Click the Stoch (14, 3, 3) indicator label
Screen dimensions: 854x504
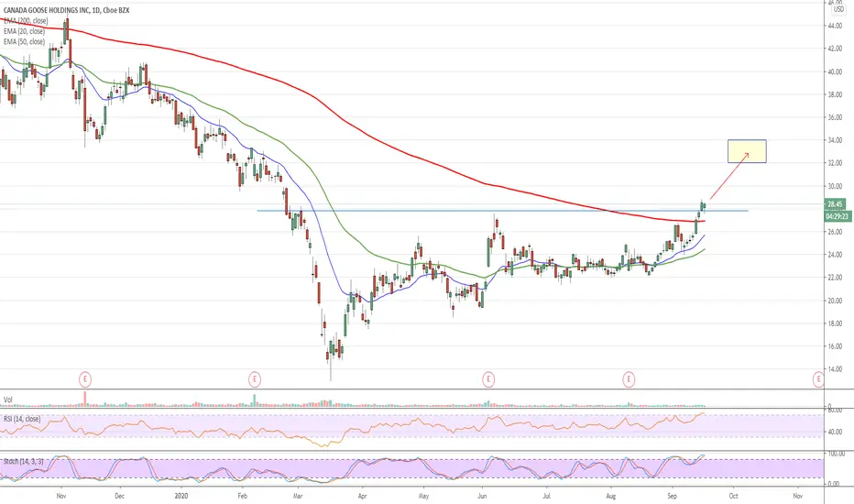[24, 461]
